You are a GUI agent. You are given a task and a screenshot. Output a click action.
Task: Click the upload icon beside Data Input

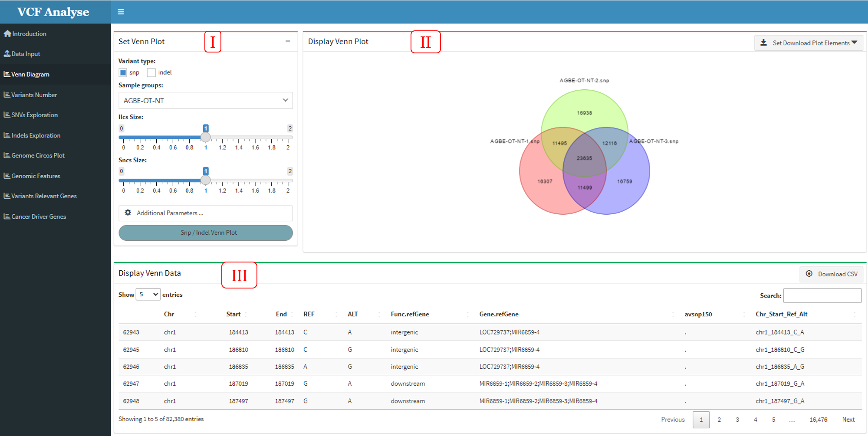[7, 54]
